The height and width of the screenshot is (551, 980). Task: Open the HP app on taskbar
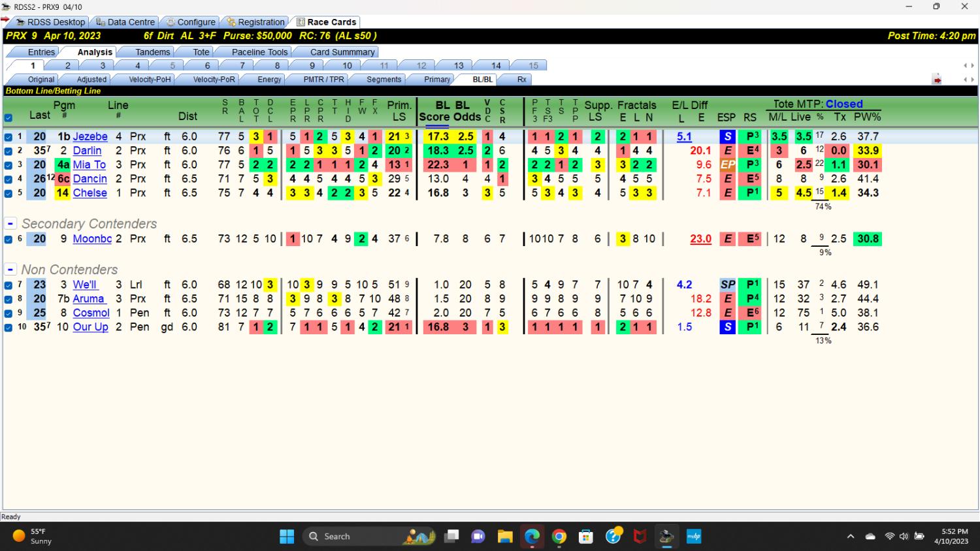coord(693,537)
